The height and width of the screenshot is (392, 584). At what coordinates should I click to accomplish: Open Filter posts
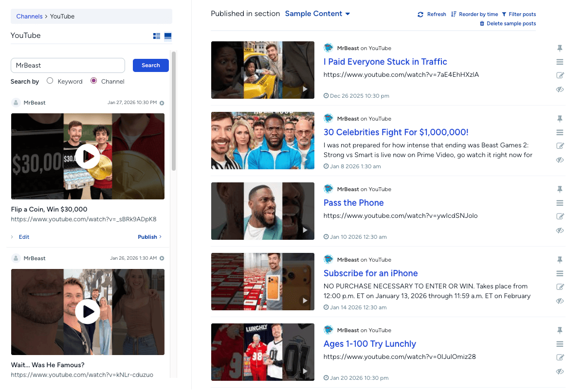click(x=519, y=14)
